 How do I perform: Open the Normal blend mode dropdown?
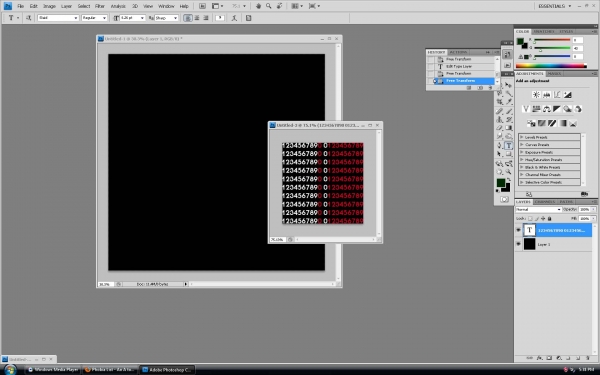[538, 209]
